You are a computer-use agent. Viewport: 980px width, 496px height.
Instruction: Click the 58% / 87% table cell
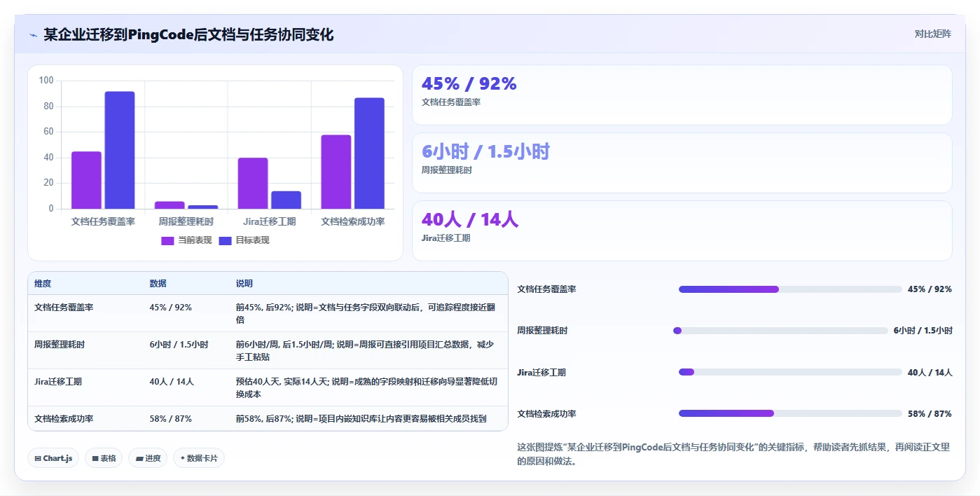(x=170, y=419)
